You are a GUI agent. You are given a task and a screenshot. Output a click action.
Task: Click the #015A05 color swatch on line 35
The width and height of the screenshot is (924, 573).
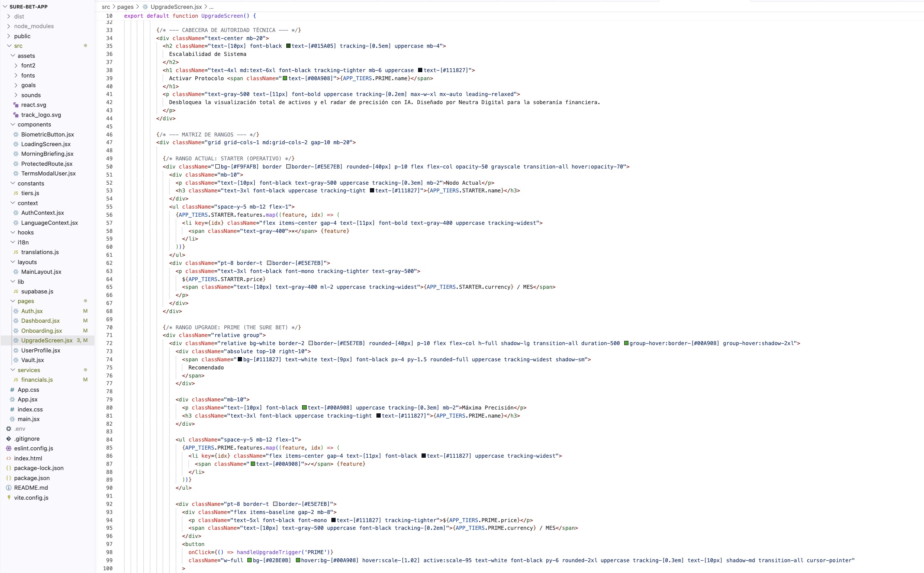click(288, 46)
